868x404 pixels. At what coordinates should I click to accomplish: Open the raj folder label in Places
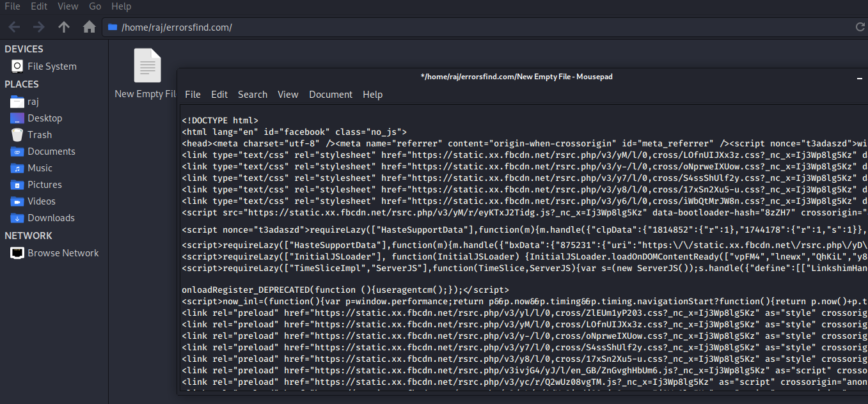34,102
